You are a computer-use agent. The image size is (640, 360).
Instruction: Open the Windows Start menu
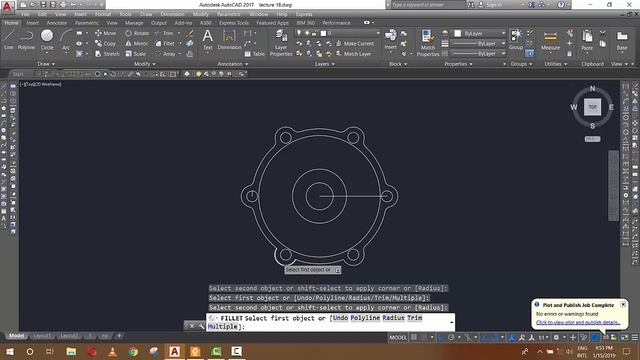coord(9,351)
